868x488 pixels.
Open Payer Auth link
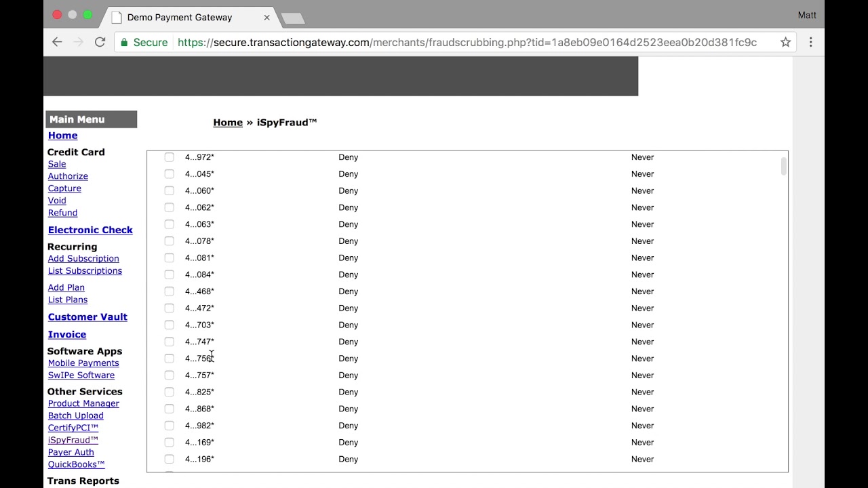point(71,453)
